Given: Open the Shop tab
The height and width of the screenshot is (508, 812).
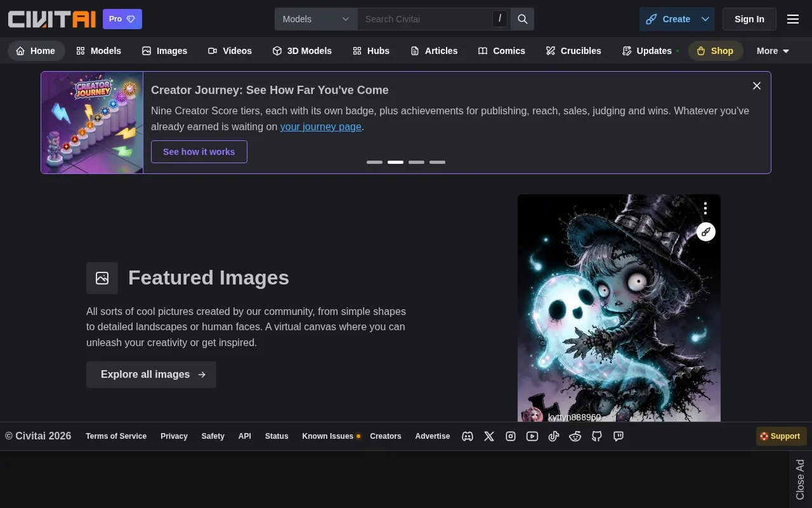Looking at the screenshot, I should pyautogui.click(x=715, y=51).
